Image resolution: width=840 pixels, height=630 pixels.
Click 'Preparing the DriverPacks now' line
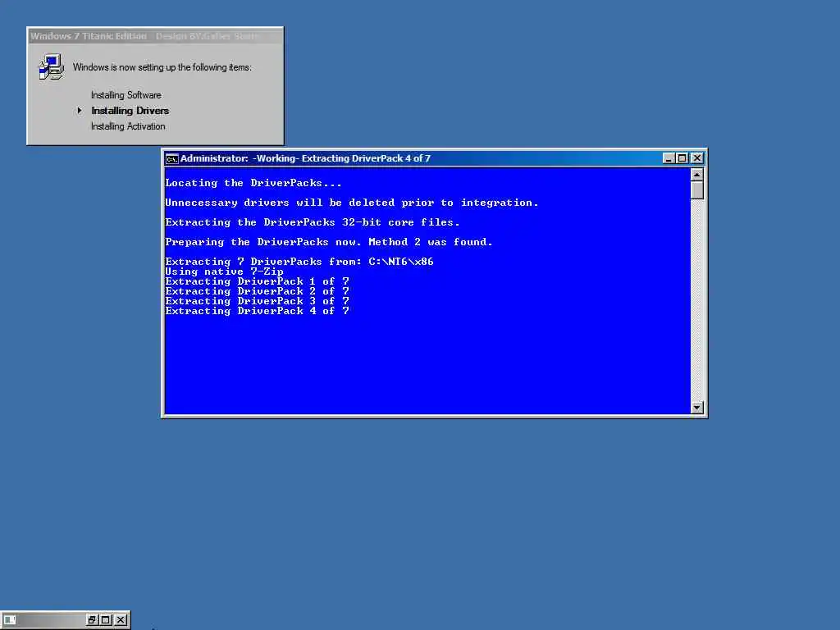point(328,242)
